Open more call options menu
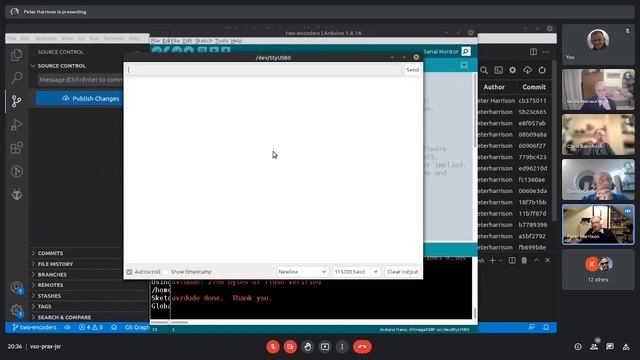The width and height of the screenshot is (640, 360). pyautogui.click(x=342, y=347)
